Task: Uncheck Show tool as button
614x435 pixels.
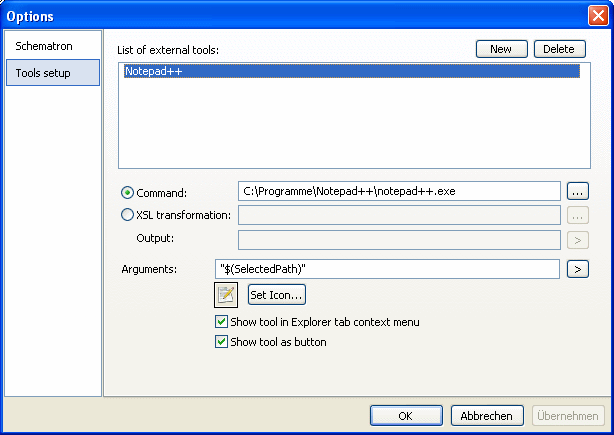Action: point(221,341)
